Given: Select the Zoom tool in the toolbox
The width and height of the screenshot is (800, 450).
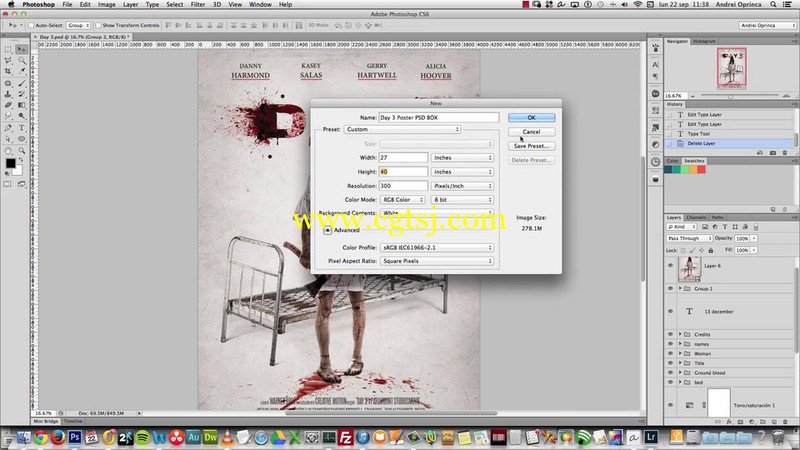Looking at the screenshot, I should (x=21, y=151).
